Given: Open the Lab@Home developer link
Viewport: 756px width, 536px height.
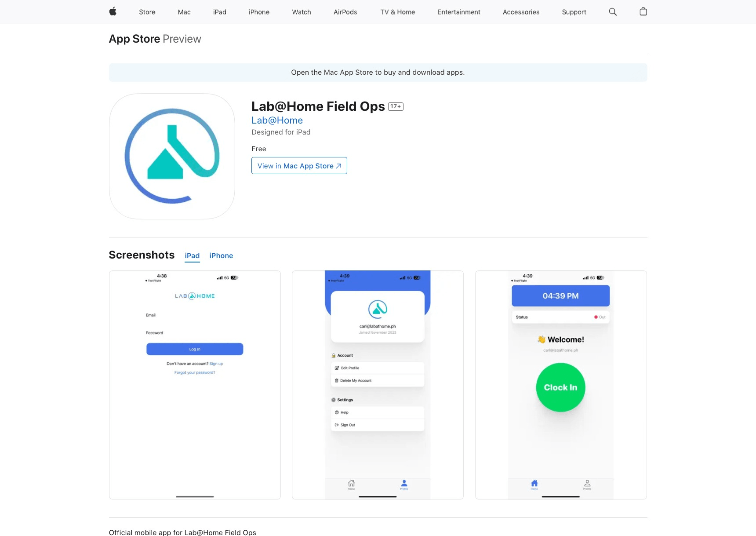Looking at the screenshot, I should 277,120.
